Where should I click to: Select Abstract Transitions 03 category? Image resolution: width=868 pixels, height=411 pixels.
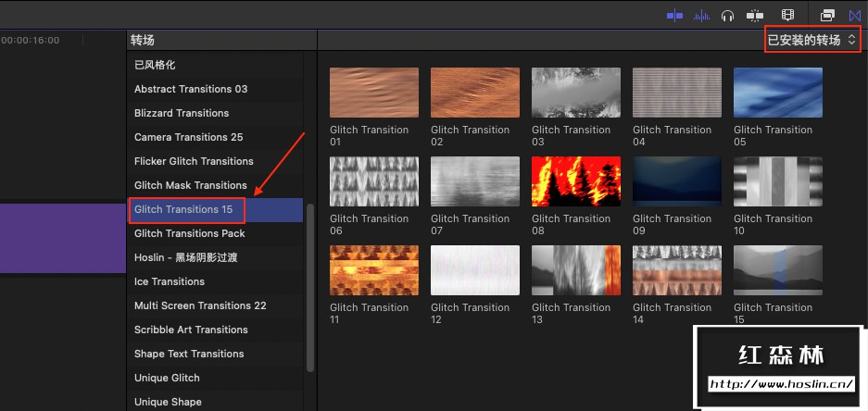click(215, 89)
